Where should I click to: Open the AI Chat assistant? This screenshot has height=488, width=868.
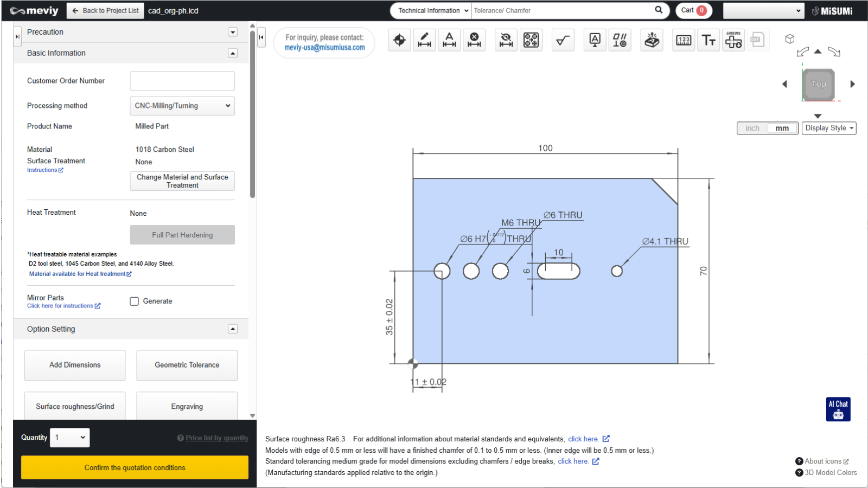pos(838,409)
